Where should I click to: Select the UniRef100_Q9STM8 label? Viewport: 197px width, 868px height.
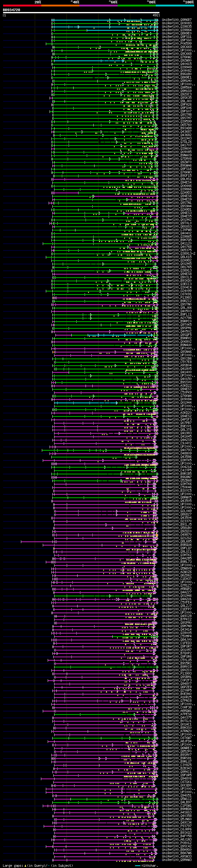(176, 115)
